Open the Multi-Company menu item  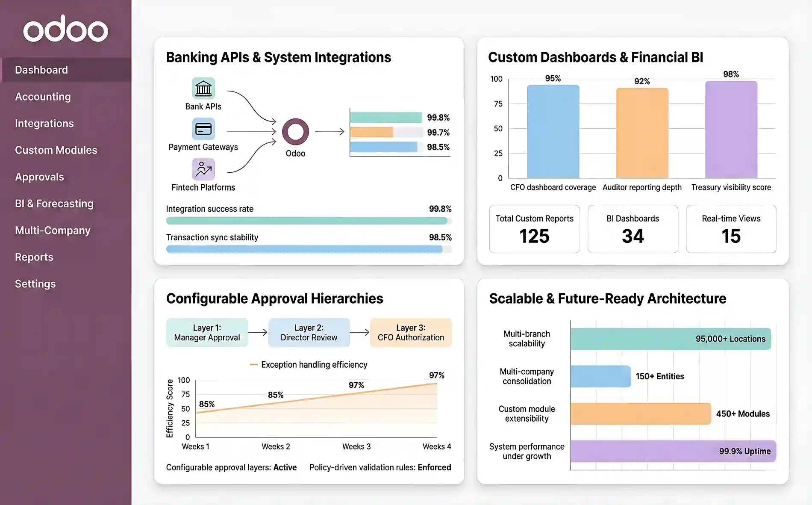click(53, 230)
